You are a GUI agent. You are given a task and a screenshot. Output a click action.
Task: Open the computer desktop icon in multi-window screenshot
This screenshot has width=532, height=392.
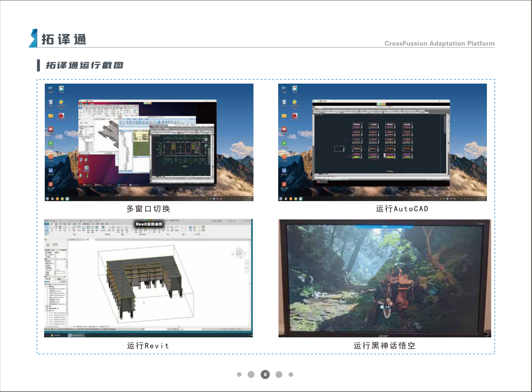click(x=50, y=89)
